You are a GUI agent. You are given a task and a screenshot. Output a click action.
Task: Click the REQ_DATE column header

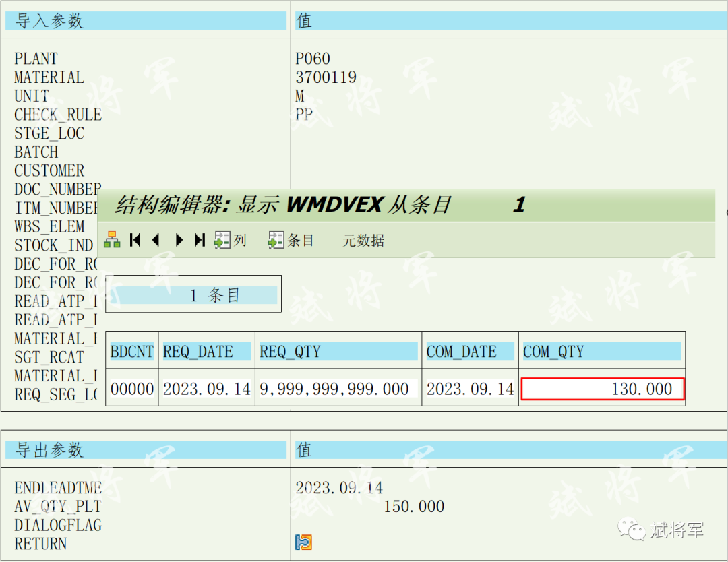pos(207,351)
